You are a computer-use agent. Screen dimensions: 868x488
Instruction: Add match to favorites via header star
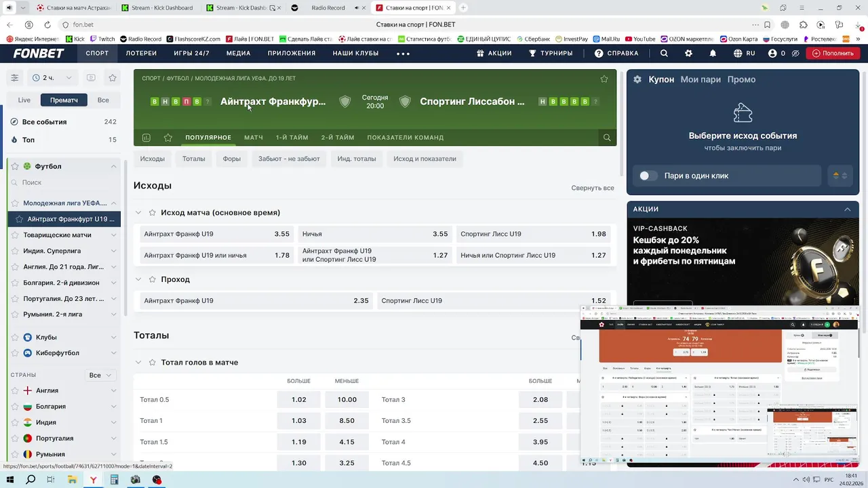[x=604, y=79]
